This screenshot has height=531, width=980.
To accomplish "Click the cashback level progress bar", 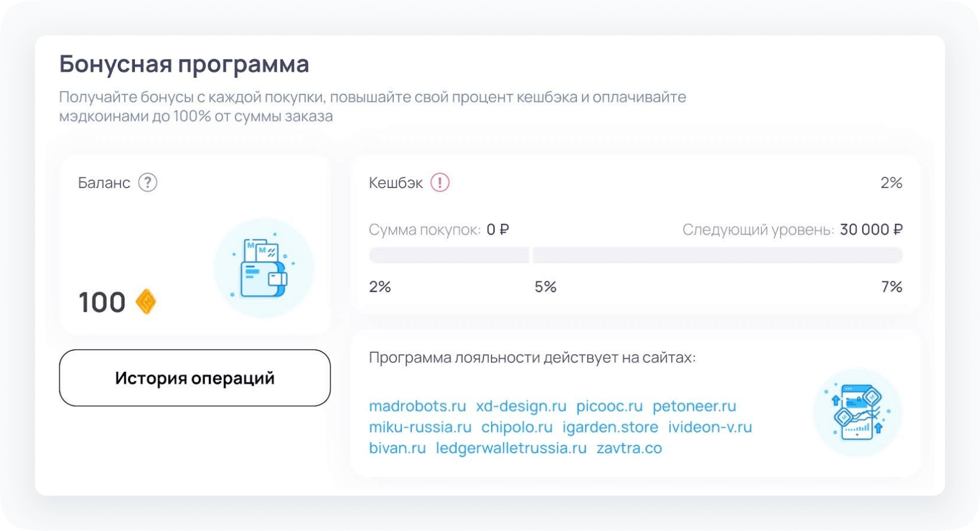I will click(636, 256).
